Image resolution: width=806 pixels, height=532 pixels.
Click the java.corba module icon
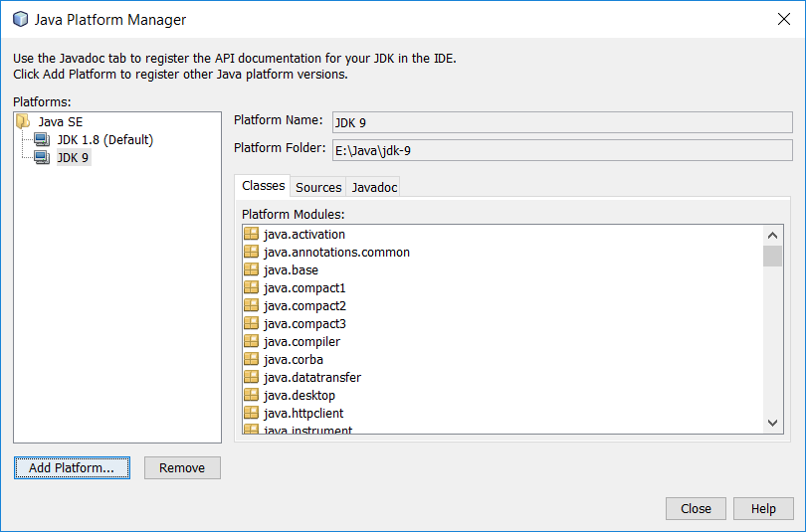click(x=251, y=360)
